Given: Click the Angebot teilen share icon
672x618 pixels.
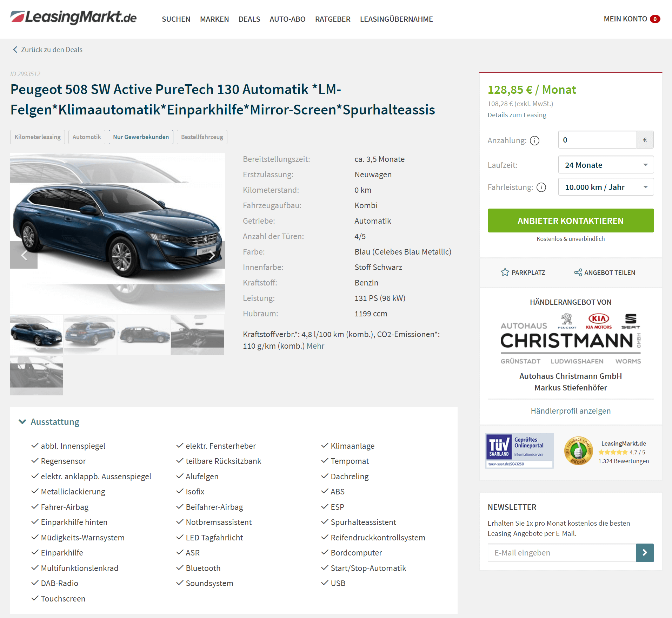Looking at the screenshot, I should click(x=578, y=272).
